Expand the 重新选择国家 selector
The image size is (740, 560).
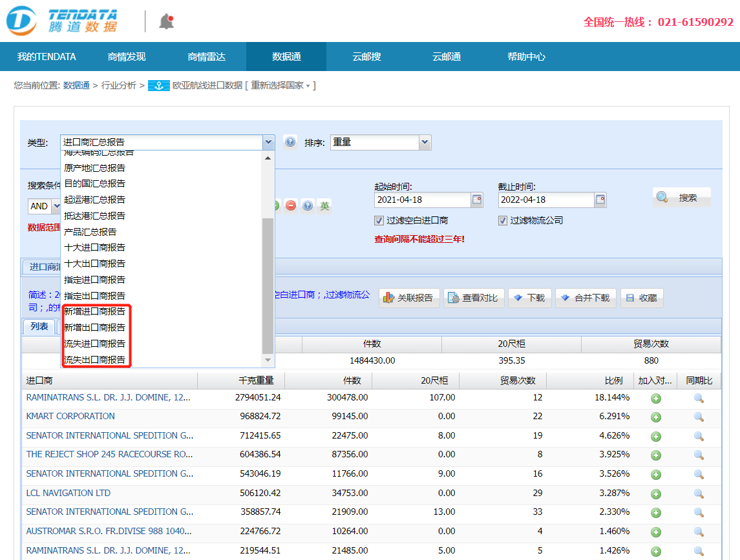[280, 85]
